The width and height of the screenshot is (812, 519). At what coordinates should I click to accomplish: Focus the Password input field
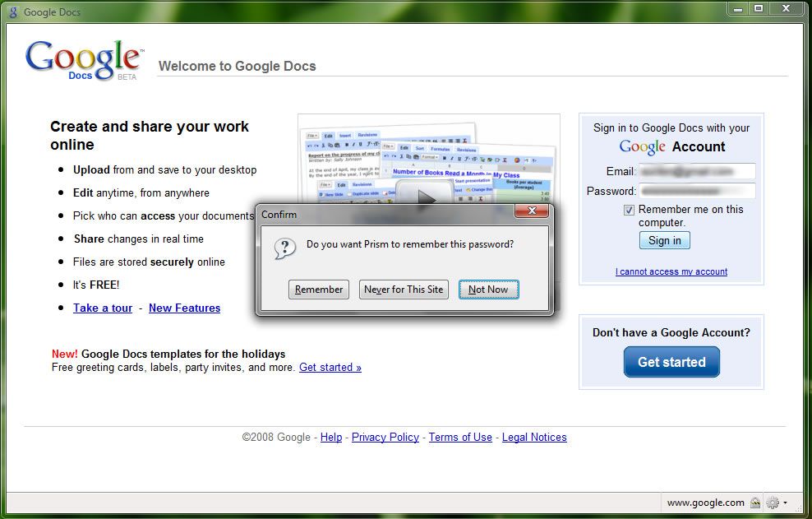[x=696, y=191]
